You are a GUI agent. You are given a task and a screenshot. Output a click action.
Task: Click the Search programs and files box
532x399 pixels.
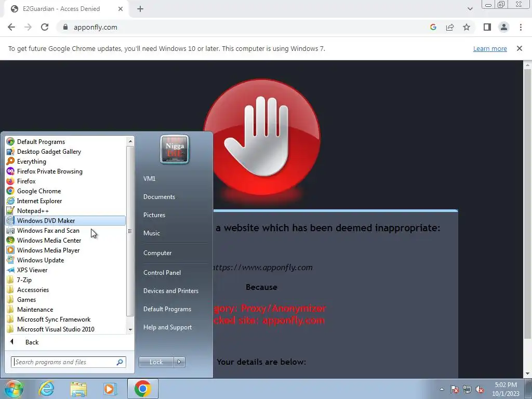tap(69, 362)
